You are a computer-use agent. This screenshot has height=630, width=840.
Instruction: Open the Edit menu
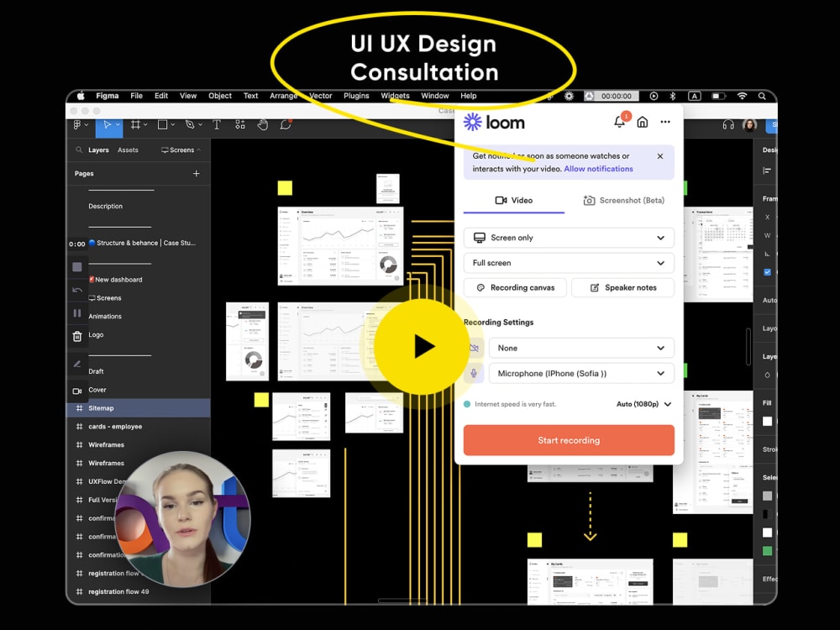[x=161, y=96]
